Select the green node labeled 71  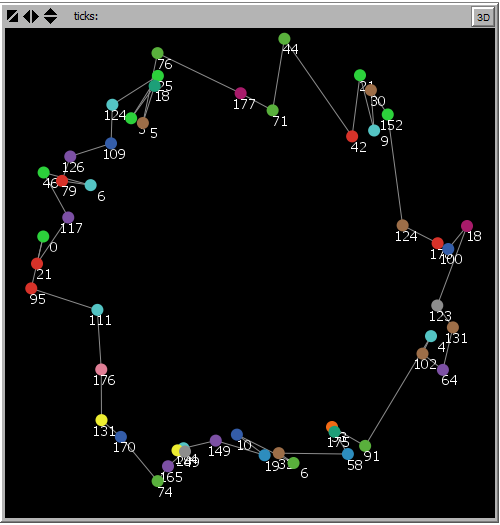click(x=273, y=110)
